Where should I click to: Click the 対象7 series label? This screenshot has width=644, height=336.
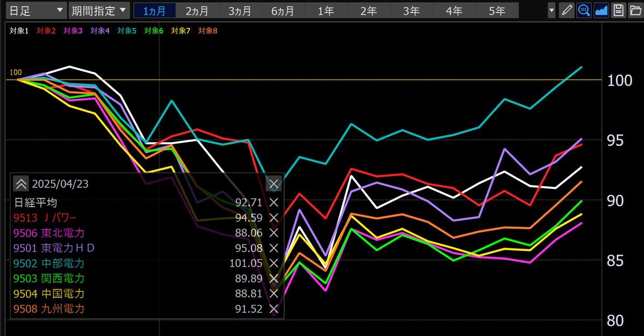[x=180, y=31]
